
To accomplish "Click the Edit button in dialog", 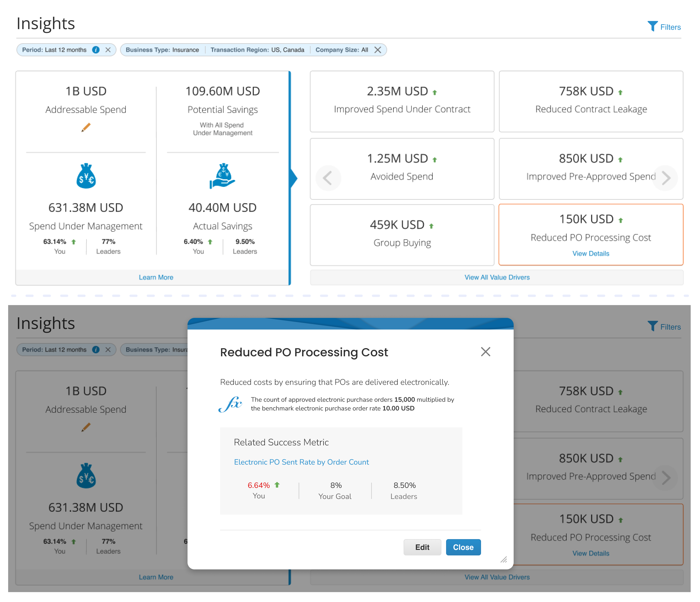I will (422, 547).
